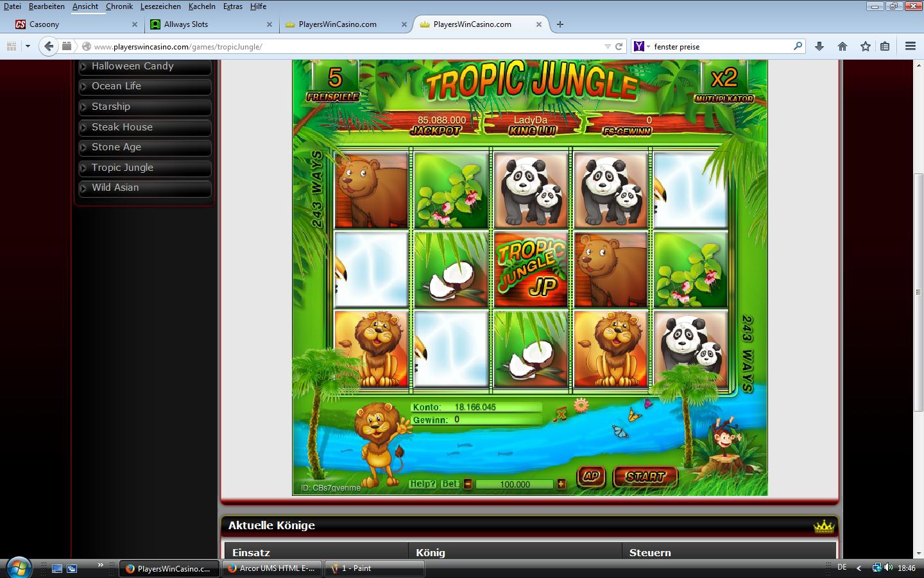924x578 pixels.
Task: Click the START spin button
Action: [645, 477]
